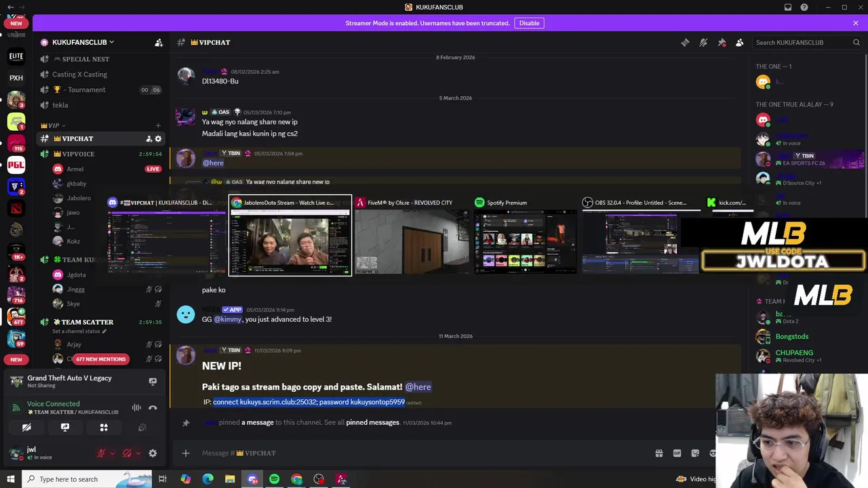Image resolution: width=868 pixels, height=488 pixels.
Task: Click the @kimmy mention
Action: [x=228, y=319]
